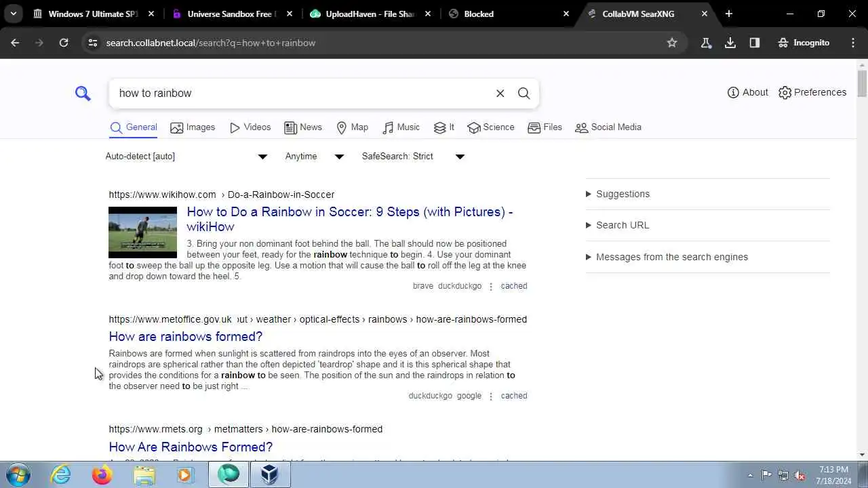The width and height of the screenshot is (868, 488).
Task: Open the Met Office 'How are rainbows formed?' result
Action: (x=186, y=337)
